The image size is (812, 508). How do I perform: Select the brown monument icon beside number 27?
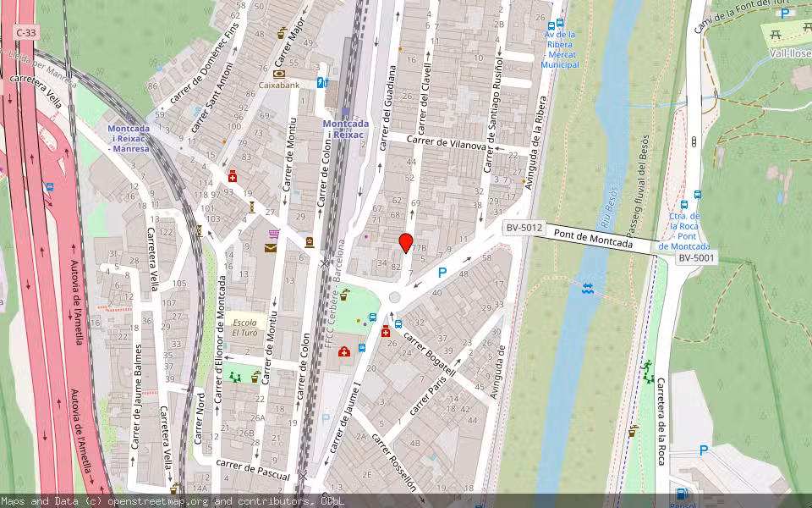pyautogui.click(x=252, y=207)
